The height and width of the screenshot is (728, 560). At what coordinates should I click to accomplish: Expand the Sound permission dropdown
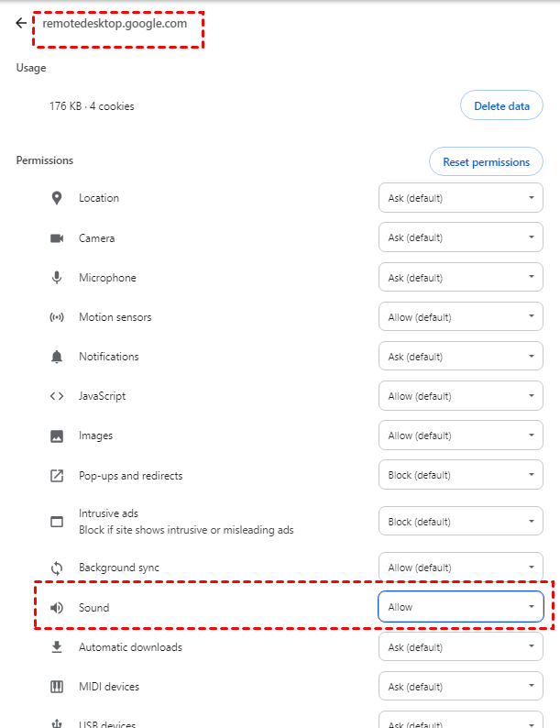click(460, 607)
